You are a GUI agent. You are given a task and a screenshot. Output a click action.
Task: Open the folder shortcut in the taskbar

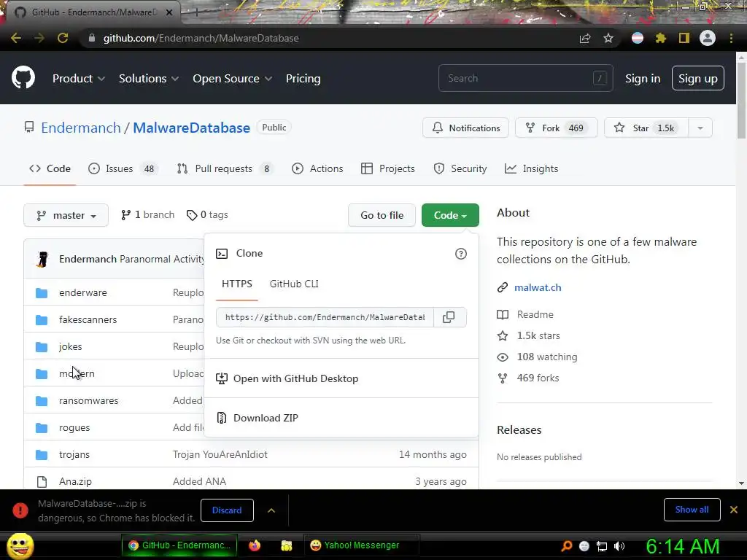tap(286, 545)
